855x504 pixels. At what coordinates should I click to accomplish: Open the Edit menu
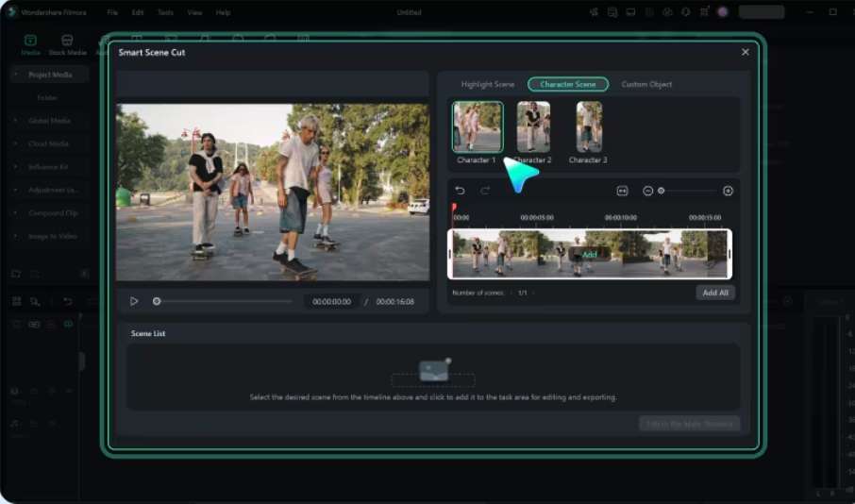point(138,12)
